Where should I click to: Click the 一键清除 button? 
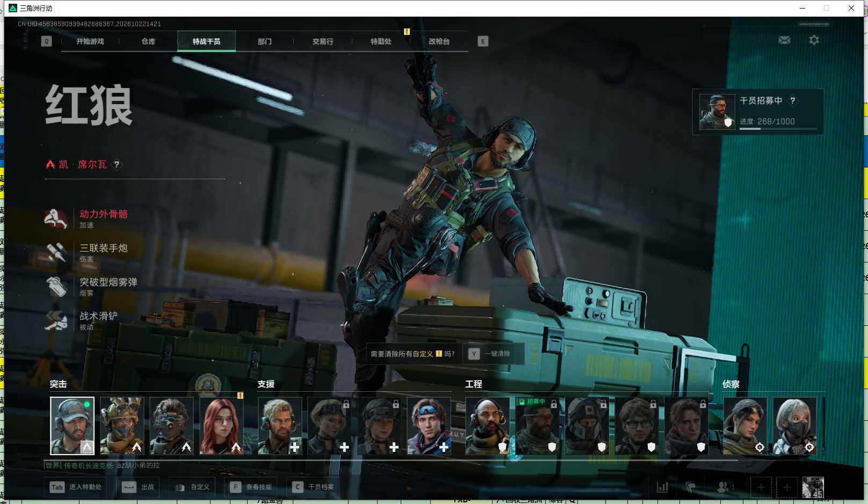[x=490, y=354]
